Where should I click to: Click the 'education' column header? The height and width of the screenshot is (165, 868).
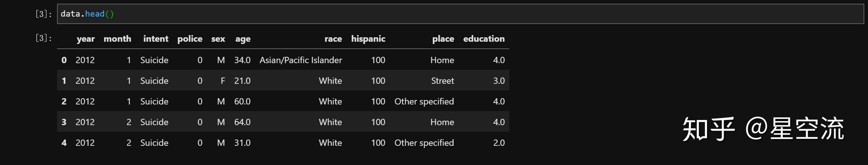point(484,39)
